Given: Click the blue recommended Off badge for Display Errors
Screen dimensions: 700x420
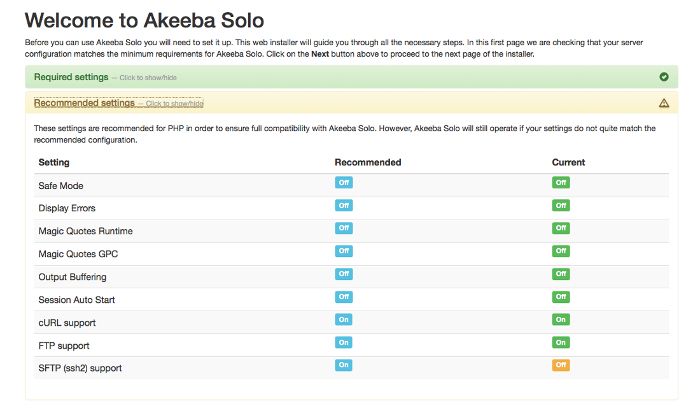Looking at the screenshot, I should coord(344,205).
